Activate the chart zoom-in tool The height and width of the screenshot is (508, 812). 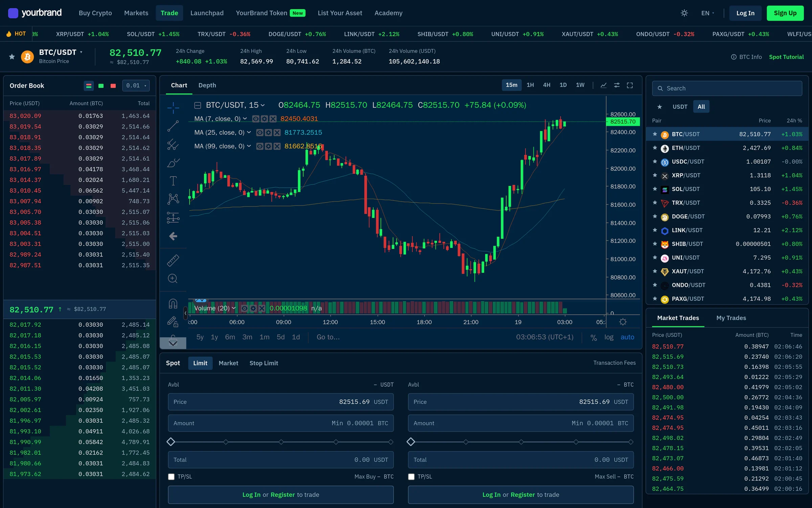173,278
